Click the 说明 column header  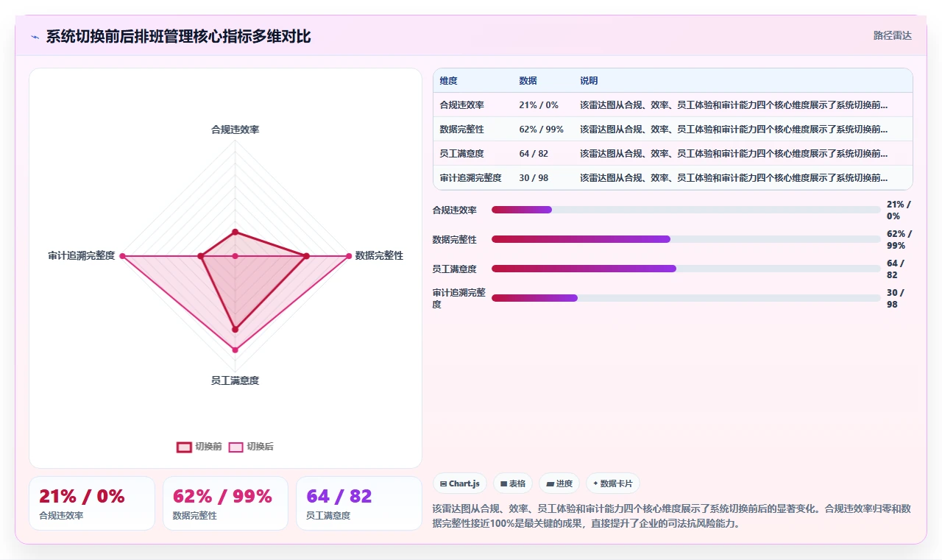[x=589, y=80]
